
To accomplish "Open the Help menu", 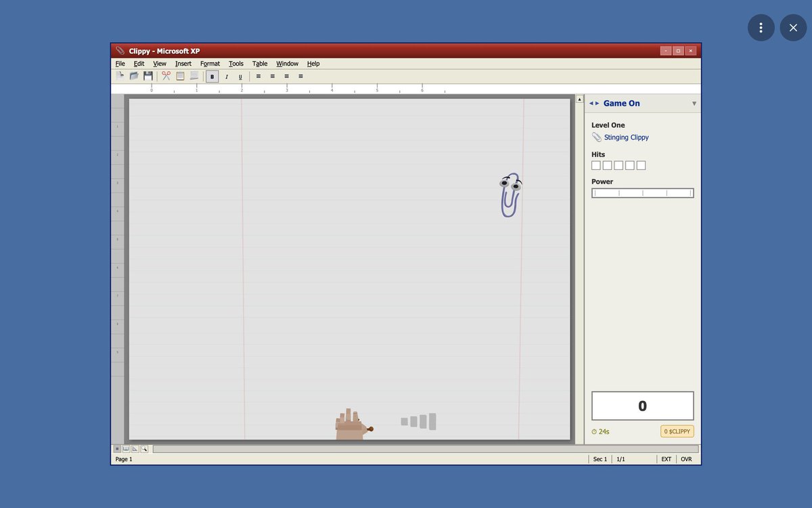I will (313, 64).
